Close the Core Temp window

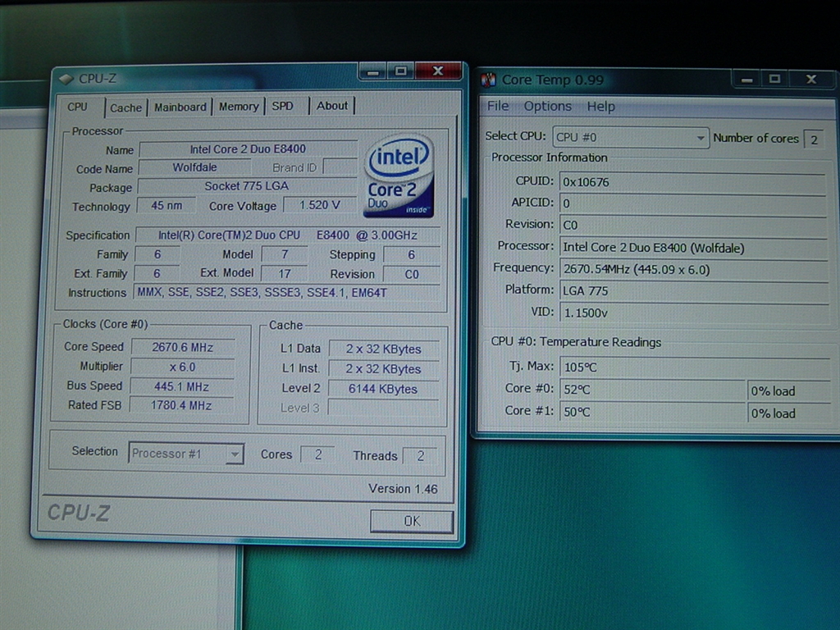click(x=810, y=80)
